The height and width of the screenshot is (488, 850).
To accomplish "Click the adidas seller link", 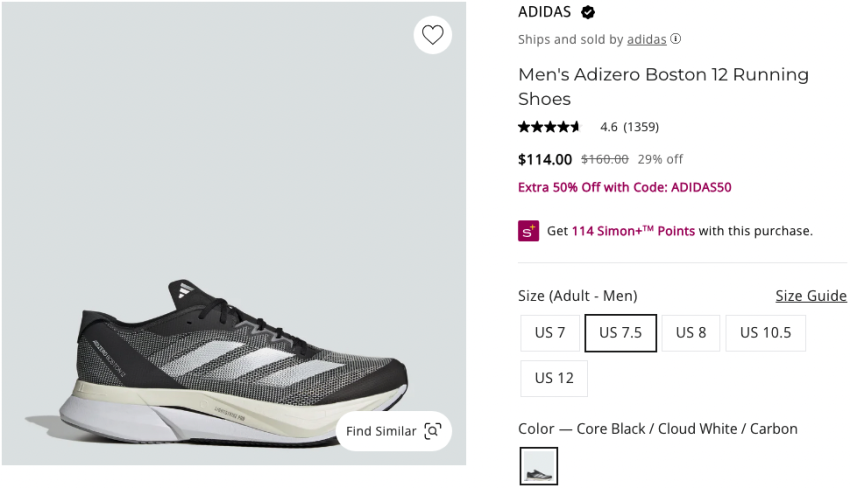I will pyautogui.click(x=646, y=39).
